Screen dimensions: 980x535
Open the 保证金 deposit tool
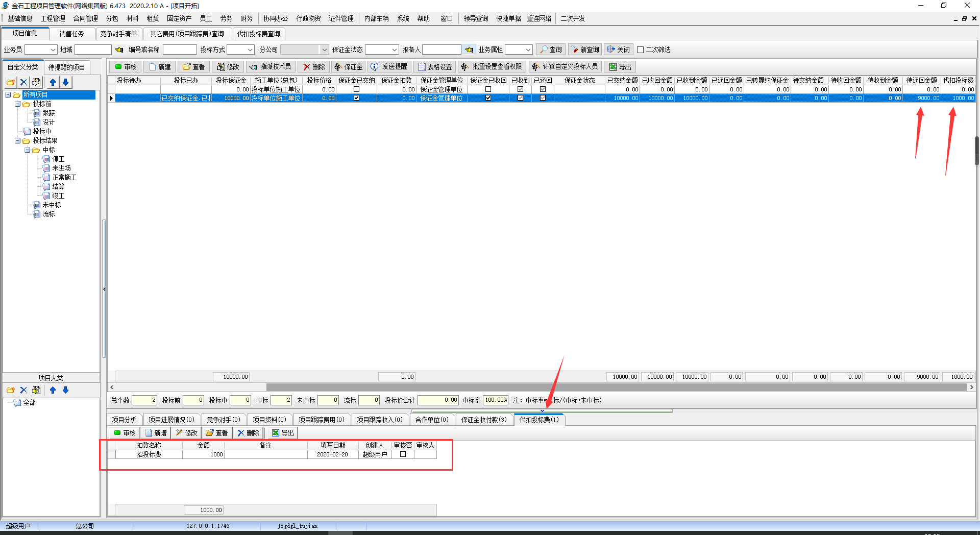(x=348, y=67)
